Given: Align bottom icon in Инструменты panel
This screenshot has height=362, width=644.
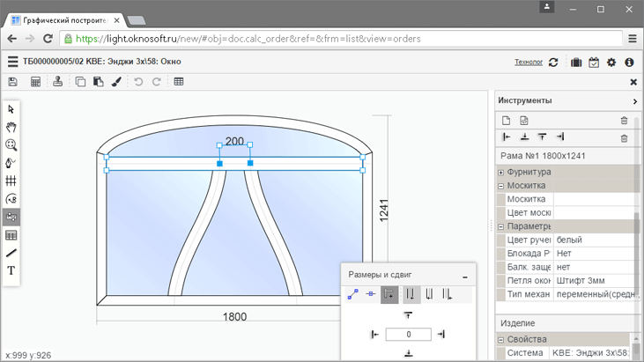Looking at the screenshot, I should [x=524, y=137].
